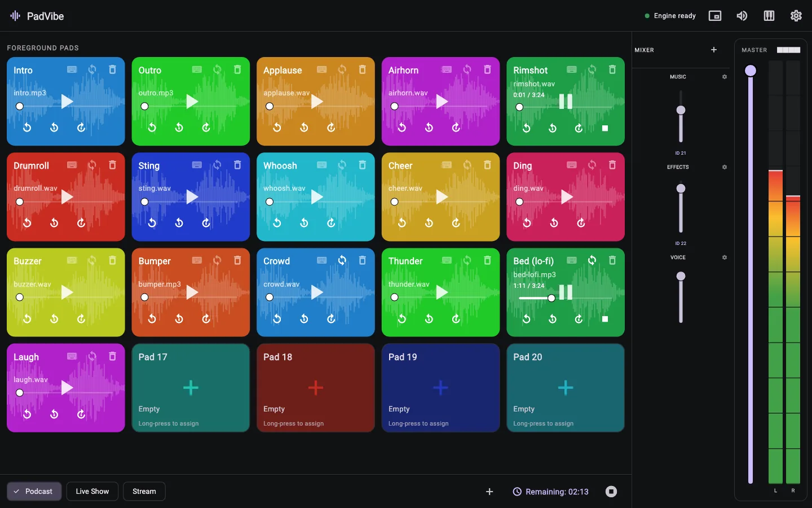Stop the Bed (lo-fi) pad playback
The image size is (812, 508).
605,319
